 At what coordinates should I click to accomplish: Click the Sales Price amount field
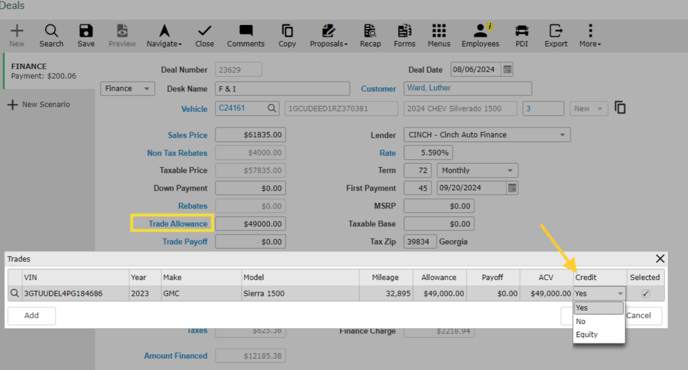pos(250,135)
